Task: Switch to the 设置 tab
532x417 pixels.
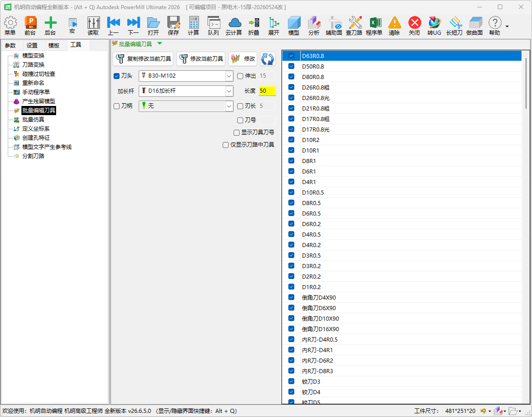Action: click(x=32, y=46)
